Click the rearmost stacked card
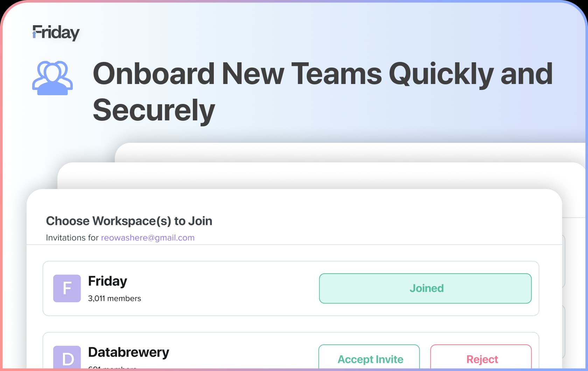 click(350, 152)
